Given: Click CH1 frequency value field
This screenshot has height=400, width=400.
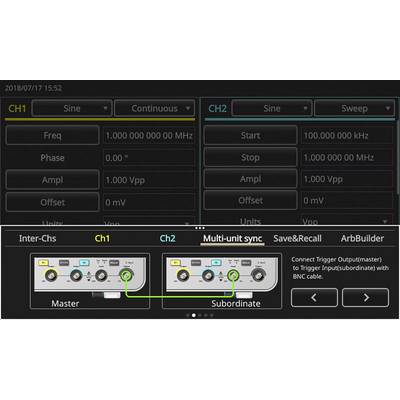Looking at the screenshot, I should tap(149, 135).
